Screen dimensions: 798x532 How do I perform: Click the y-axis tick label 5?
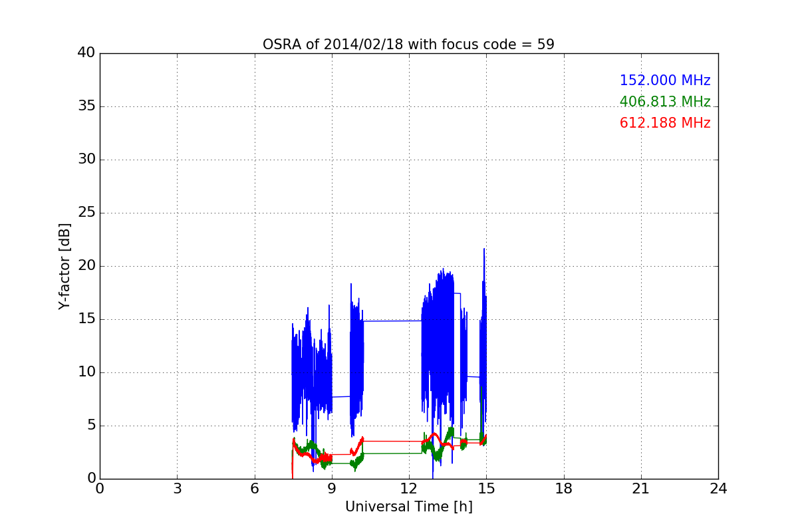[x=90, y=426]
